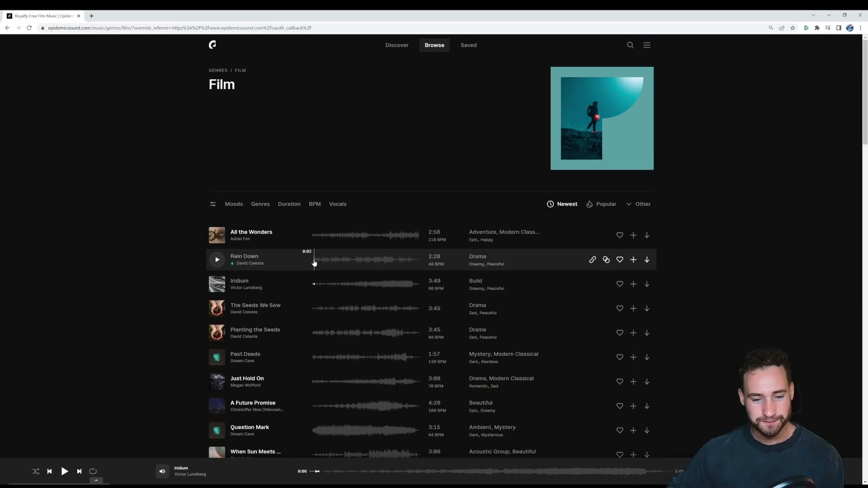Copy link for Rain Down track
The width and height of the screenshot is (868, 488).
click(592, 259)
